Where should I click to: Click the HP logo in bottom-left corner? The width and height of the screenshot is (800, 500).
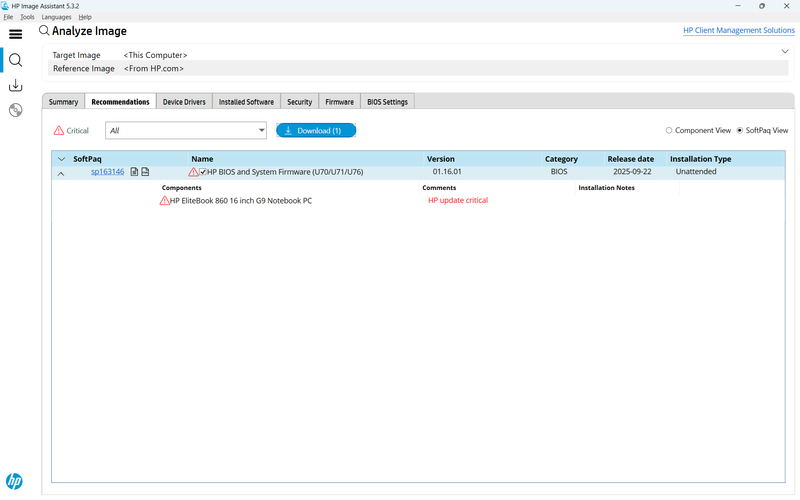click(x=14, y=481)
